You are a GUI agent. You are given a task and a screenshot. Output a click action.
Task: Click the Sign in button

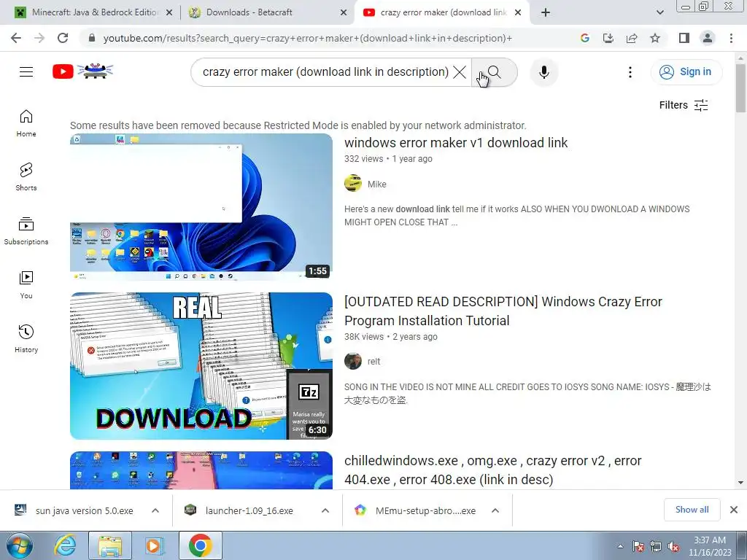[686, 72]
